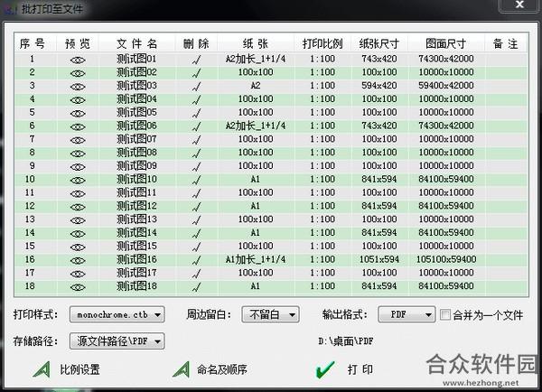
Task: Click the A1 paper cell in row 18
Action: coord(255,286)
